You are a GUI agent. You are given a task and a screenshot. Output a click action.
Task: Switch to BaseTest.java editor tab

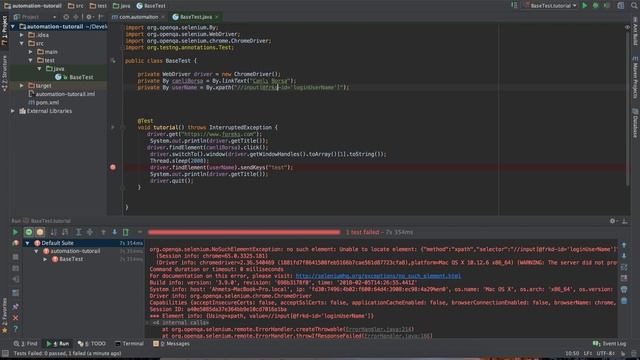point(196,17)
